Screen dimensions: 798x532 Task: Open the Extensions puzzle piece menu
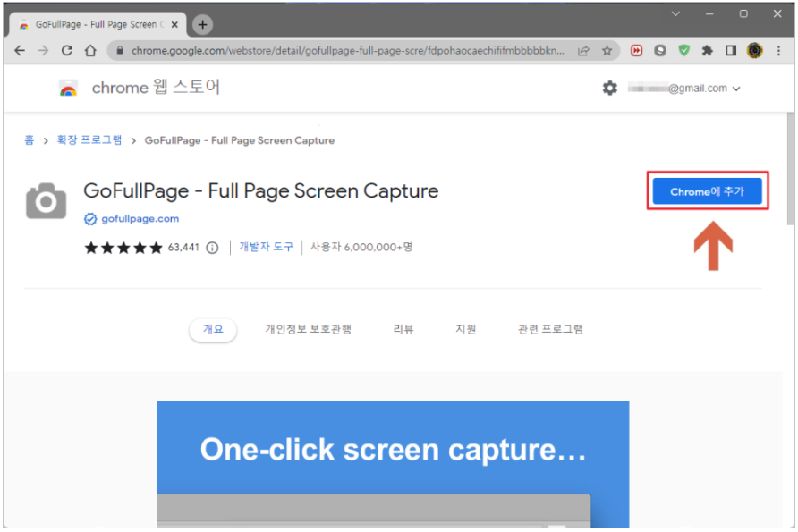click(707, 50)
